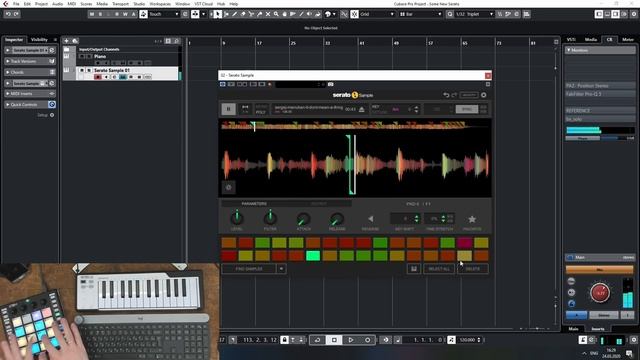Click the save pads disk icon

413,269
